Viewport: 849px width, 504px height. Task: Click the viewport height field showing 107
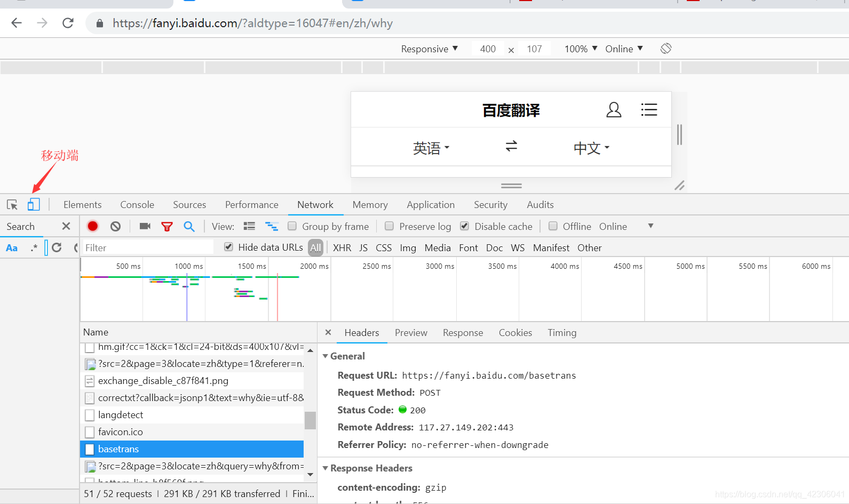point(534,49)
